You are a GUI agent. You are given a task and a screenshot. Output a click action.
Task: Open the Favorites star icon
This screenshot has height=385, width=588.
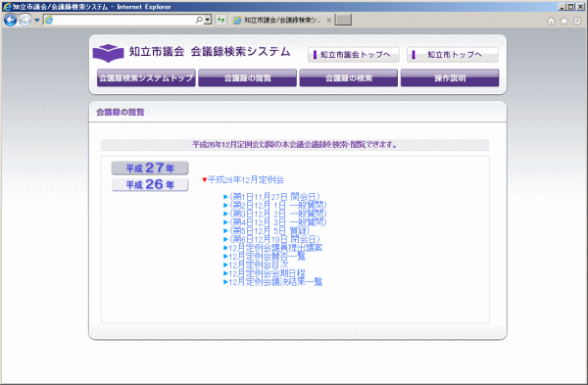click(x=564, y=21)
